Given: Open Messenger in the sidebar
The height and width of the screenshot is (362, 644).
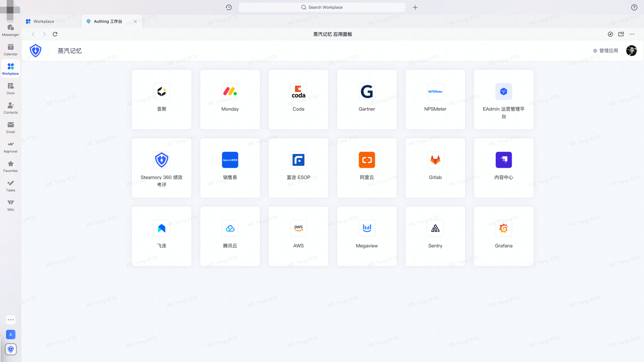Looking at the screenshot, I should (x=11, y=30).
